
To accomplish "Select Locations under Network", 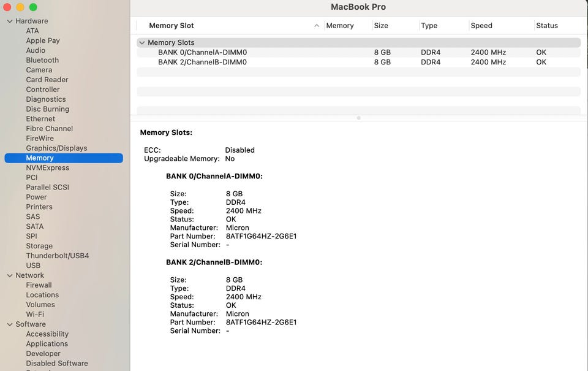I will [42, 295].
